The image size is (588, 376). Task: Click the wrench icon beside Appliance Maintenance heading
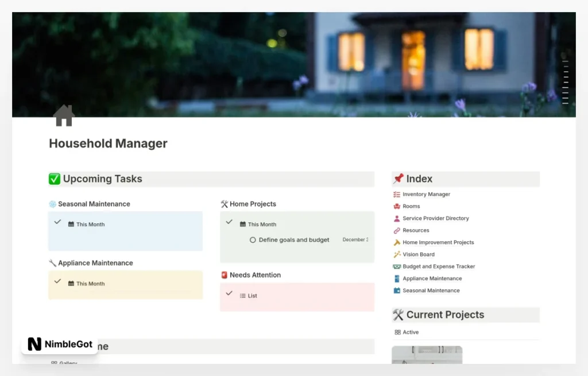tap(52, 263)
